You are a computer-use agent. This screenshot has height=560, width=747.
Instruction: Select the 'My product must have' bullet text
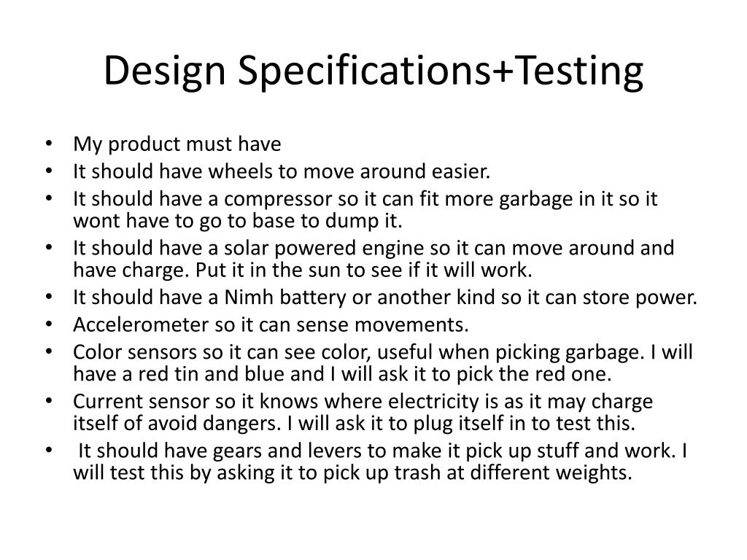click(177, 144)
